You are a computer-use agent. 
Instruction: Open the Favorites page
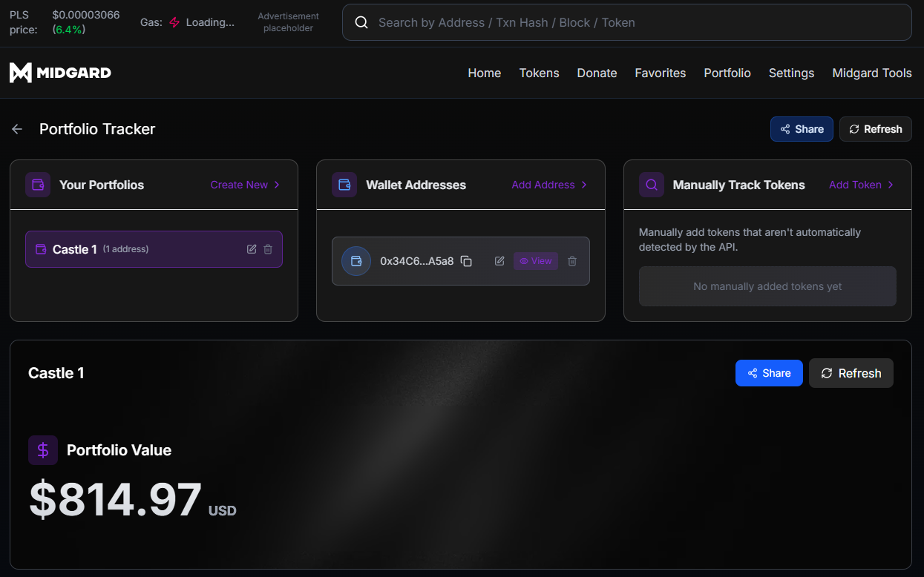click(x=661, y=73)
